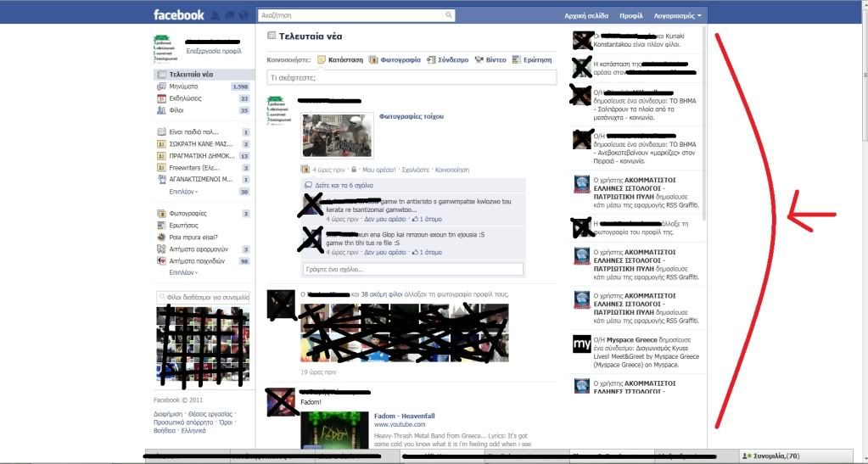The width and height of the screenshot is (868, 464).
Task: Open the friend requests icon in header
Action: click(216, 15)
